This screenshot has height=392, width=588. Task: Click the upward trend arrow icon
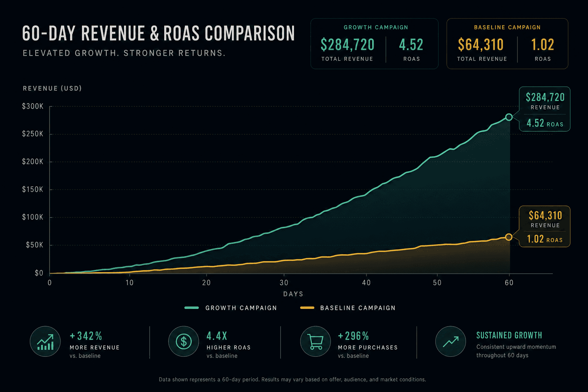(x=451, y=341)
